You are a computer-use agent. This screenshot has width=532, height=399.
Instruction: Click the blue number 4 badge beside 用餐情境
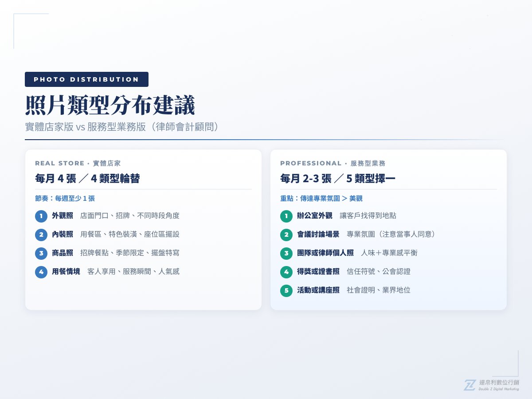[41, 272]
